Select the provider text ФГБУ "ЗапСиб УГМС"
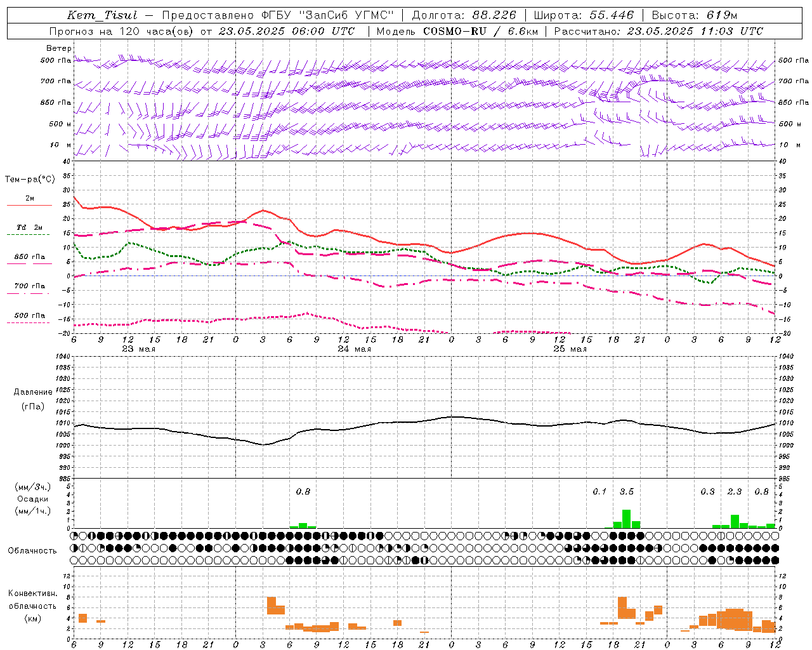The height and width of the screenshot is (650, 812). click(328, 15)
